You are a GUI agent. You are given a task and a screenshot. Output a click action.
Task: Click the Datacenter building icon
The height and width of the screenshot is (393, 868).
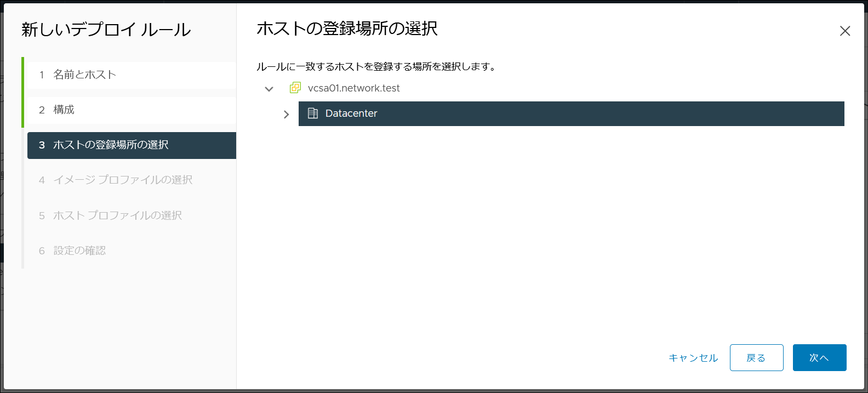[313, 113]
